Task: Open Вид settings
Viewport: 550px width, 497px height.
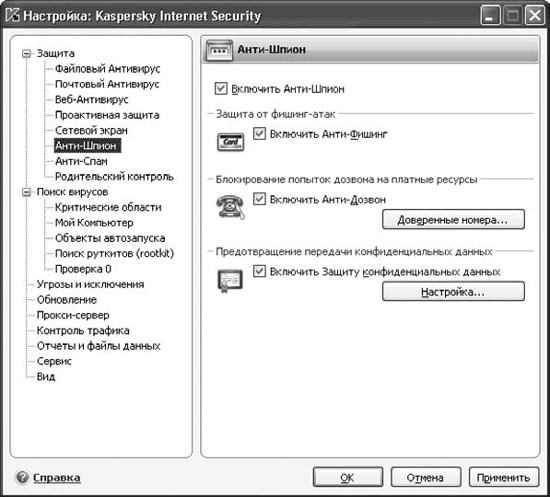Action: (x=46, y=377)
